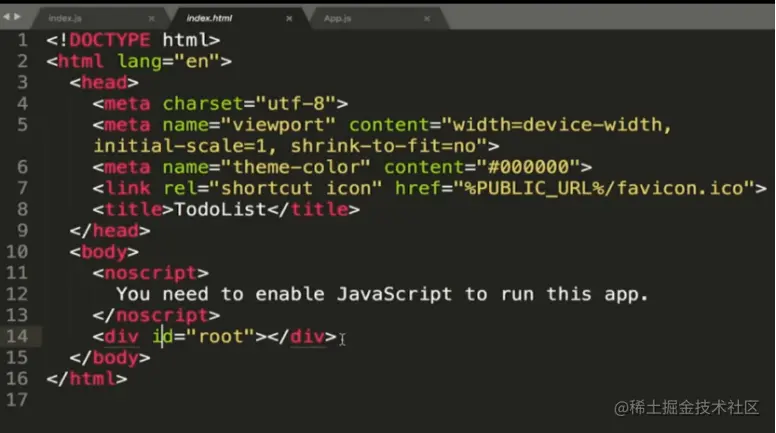Screen dimensions: 776x433
Task: Click line number 1 in gutter
Action: (22, 40)
